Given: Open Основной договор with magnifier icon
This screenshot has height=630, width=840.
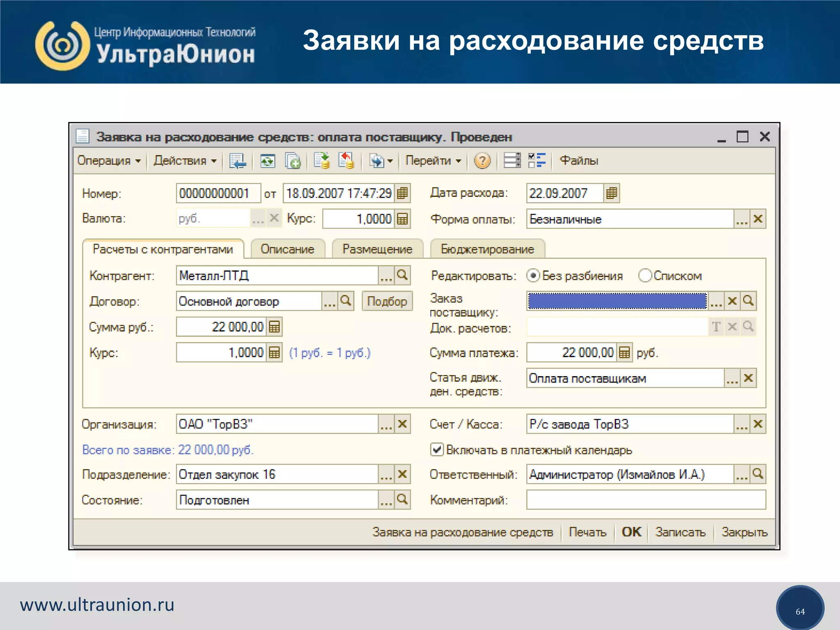Looking at the screenshot, I should tap(346, 301).
